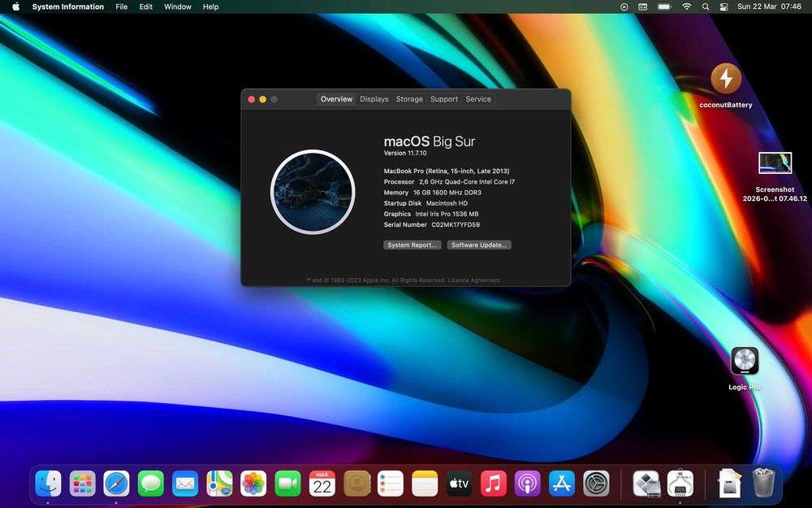Open Boot Camp Assistant in the Dock
The image size is (812, 508).
(x=646, y=484)
